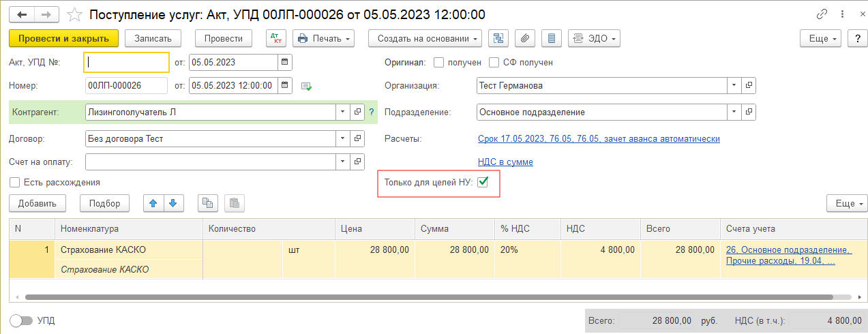
Task: Move row down with the blue arrow
Action: click(173, 203)
